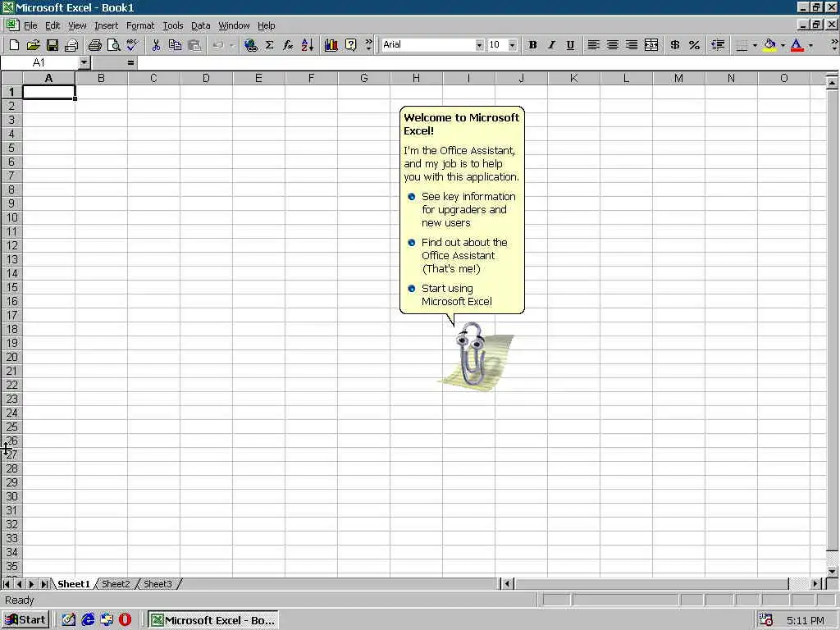Image resolution: width=840 pixels, height=630 pixels.
Task: Create a new workbook with New icon
Action: tap(15, 45)
